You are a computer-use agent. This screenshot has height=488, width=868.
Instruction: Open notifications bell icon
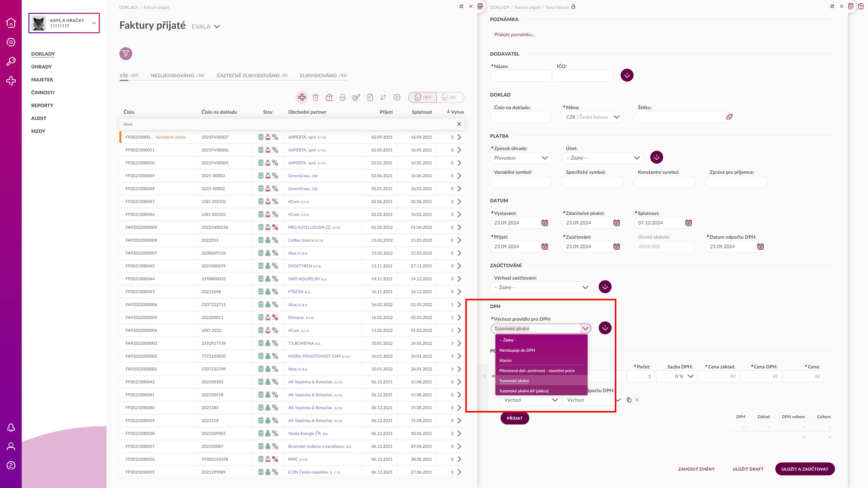[11, 427]
